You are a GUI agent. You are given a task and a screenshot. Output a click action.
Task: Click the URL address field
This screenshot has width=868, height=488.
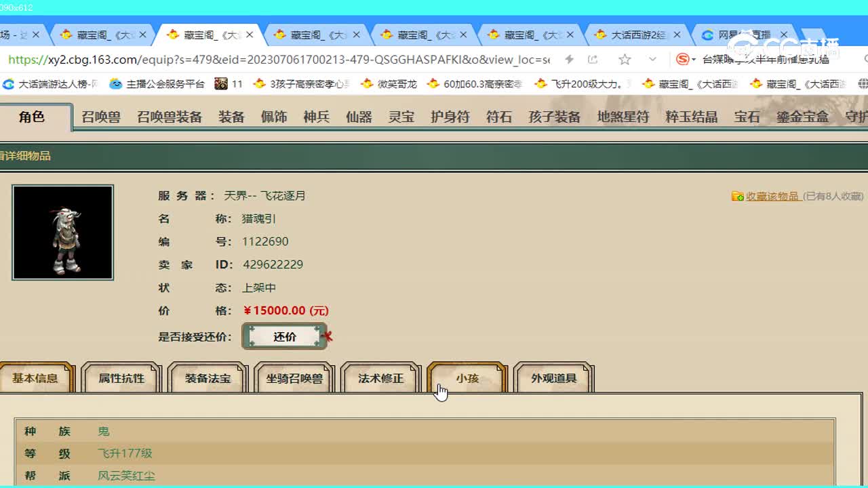[278, 60]
